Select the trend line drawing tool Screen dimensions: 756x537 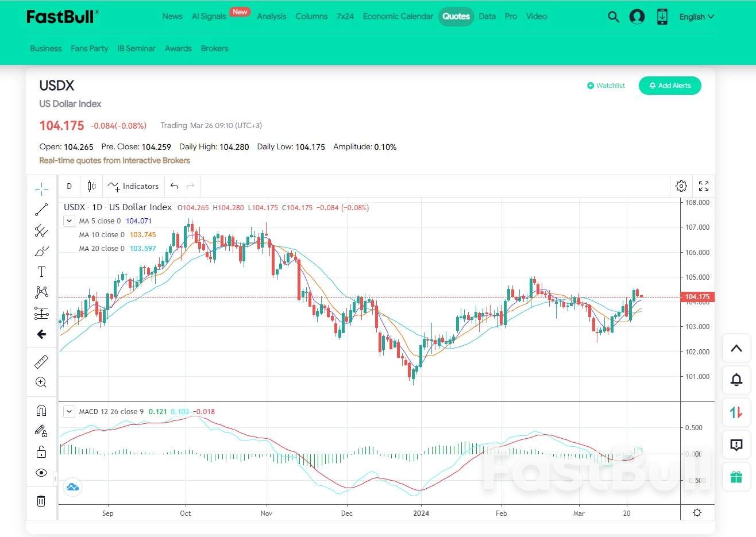41,210
